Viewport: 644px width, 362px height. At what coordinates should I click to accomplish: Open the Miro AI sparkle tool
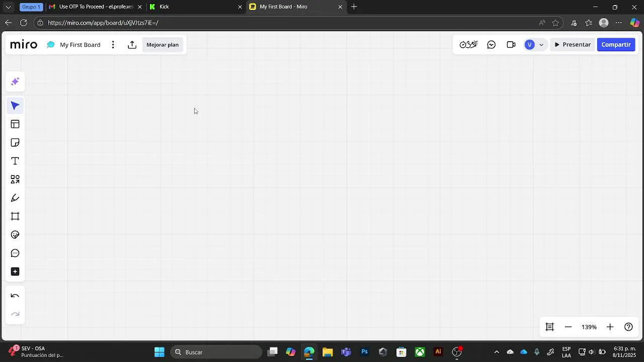[15, 81]
